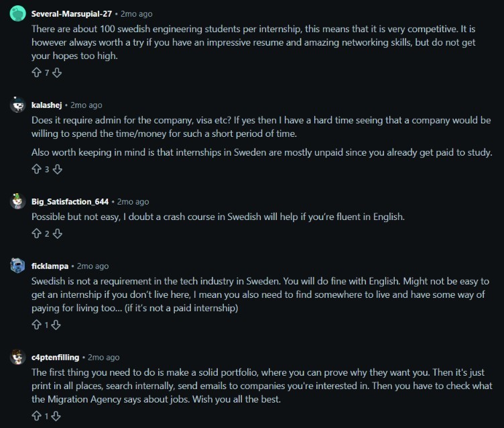Open Several-Marsupial-27's user profile link
The image size is (504, 428).
point(71,14)
